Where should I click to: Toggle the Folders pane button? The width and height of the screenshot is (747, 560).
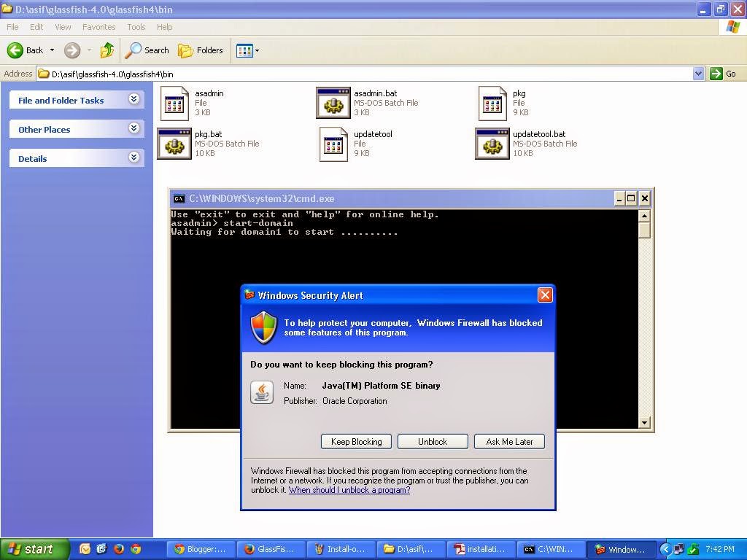pyautogui.click(x=200, y=50)
